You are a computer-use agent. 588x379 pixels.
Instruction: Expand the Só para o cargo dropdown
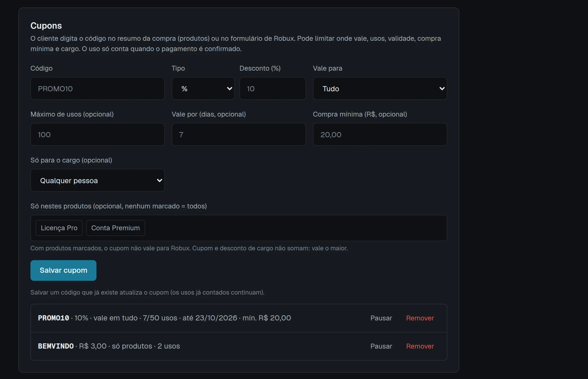pos(97,180)
